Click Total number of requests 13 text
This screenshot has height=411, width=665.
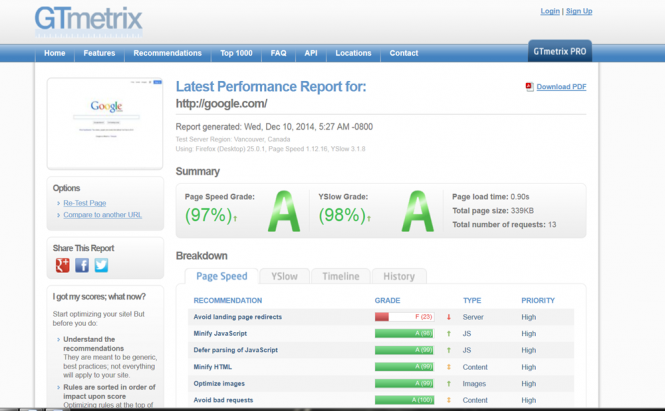pyautogui.click(x=504, y=224)
